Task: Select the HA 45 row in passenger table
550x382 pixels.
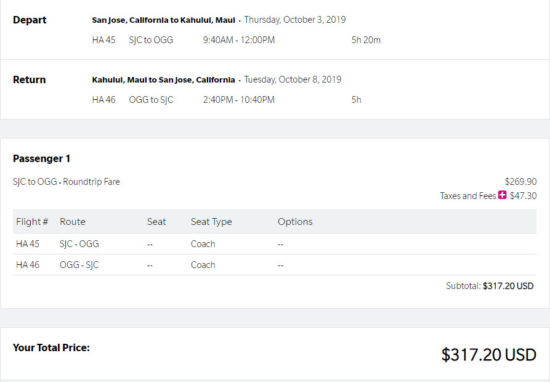Action: (274, 244)
